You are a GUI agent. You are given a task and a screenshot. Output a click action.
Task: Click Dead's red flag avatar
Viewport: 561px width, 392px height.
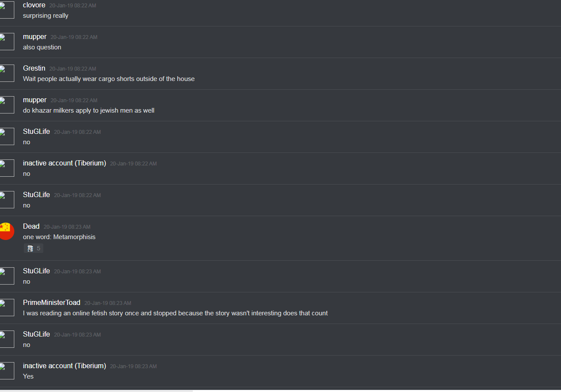(x=6, y=231)
